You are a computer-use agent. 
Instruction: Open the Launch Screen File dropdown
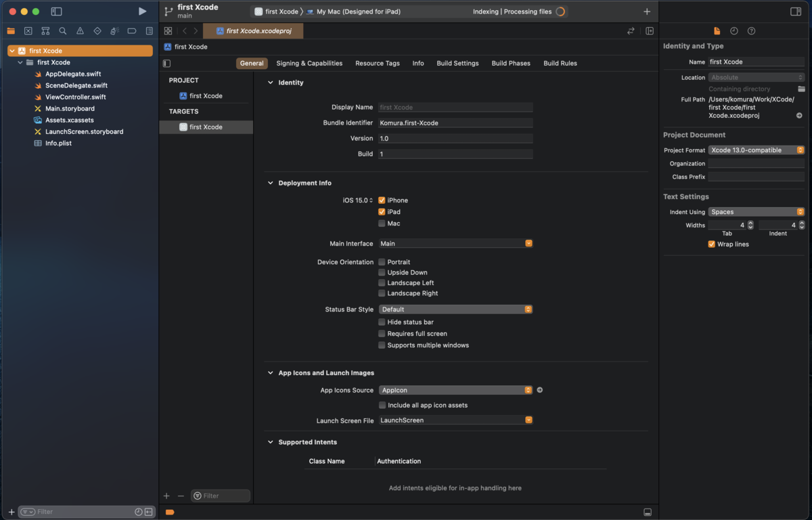tap(455, 420)
